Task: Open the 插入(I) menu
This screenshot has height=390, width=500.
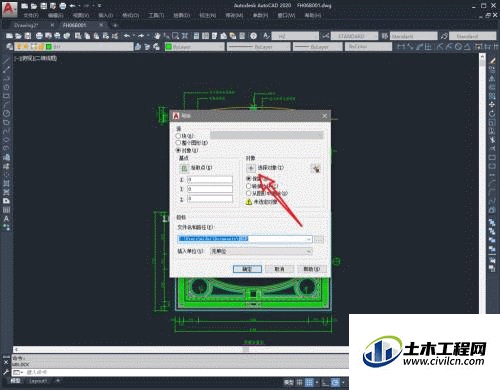Action: [x=106, y=15]
